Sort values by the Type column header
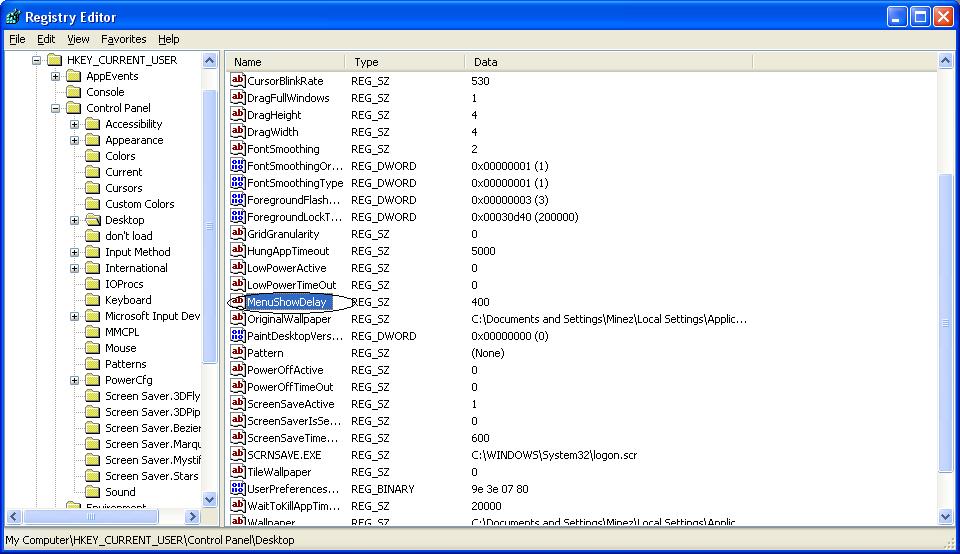Viewport: 960px width, 554px height. click(x=404, y=62)
